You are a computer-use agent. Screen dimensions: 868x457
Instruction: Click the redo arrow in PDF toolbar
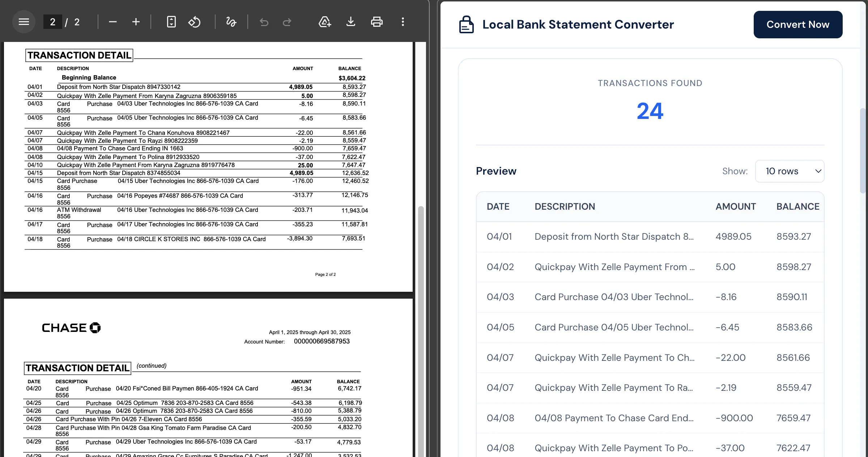(x=287, y=22)
